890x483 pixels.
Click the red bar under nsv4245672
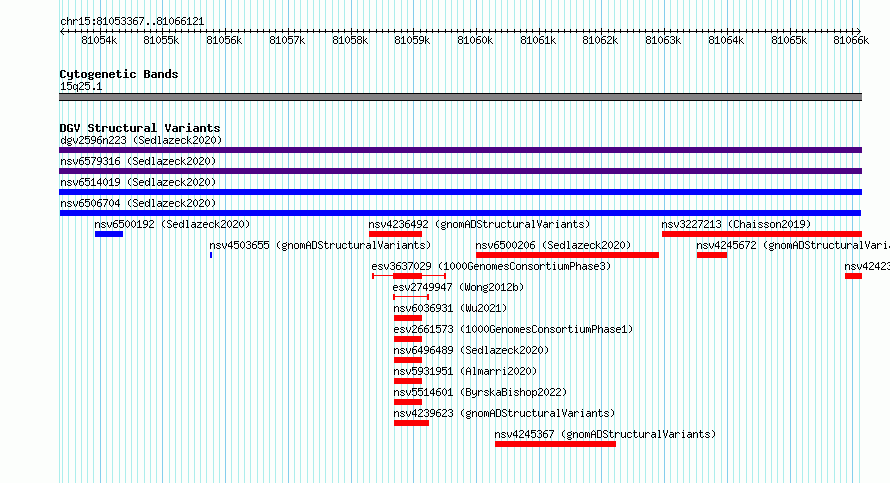[x=712, y=255]
